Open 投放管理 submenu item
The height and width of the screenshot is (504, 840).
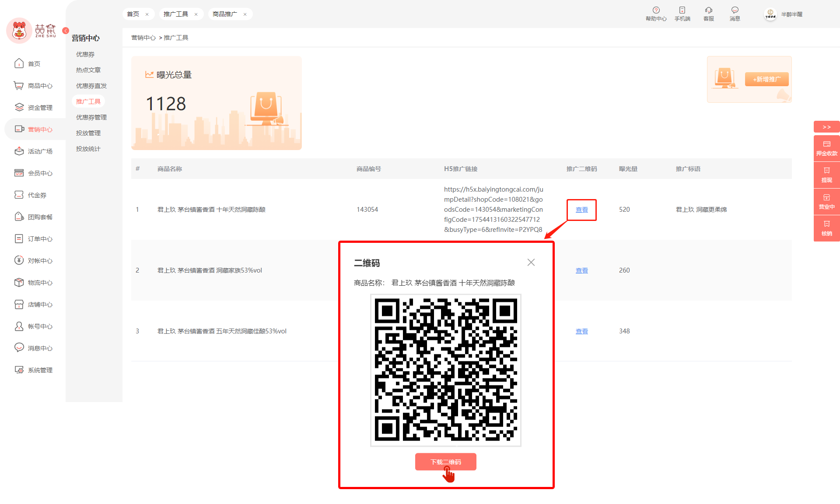point(88,133)
